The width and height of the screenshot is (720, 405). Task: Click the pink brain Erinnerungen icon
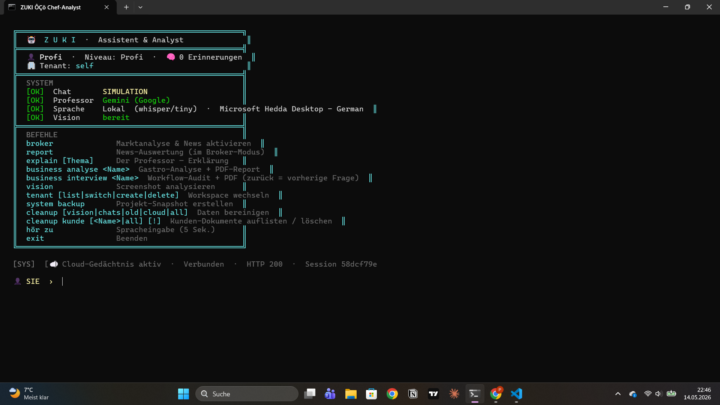coord(171,57)
